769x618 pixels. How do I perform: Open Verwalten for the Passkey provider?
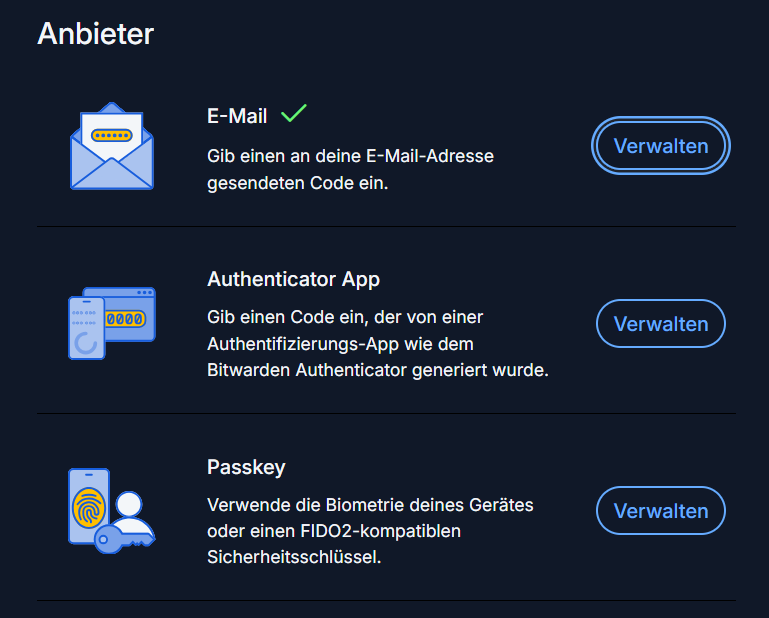click(661, 511)
